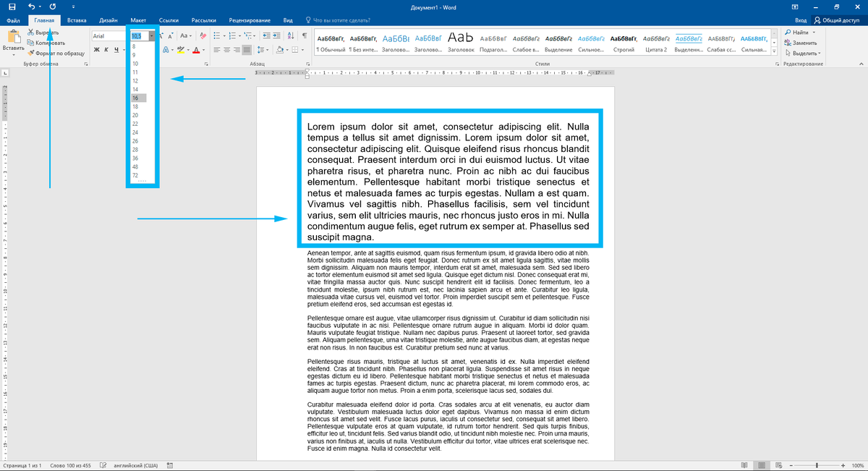
Task: Toggle italic К formatting
Action: (x=106, y=50)
